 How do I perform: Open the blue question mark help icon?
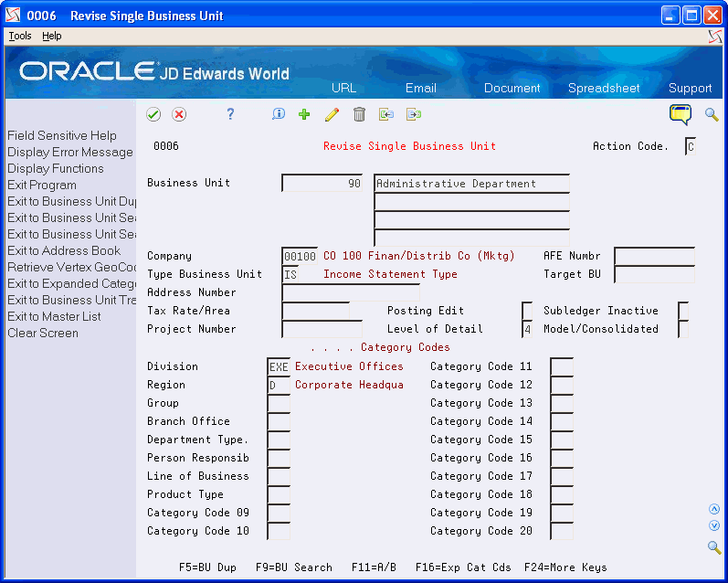coord(230,114)
